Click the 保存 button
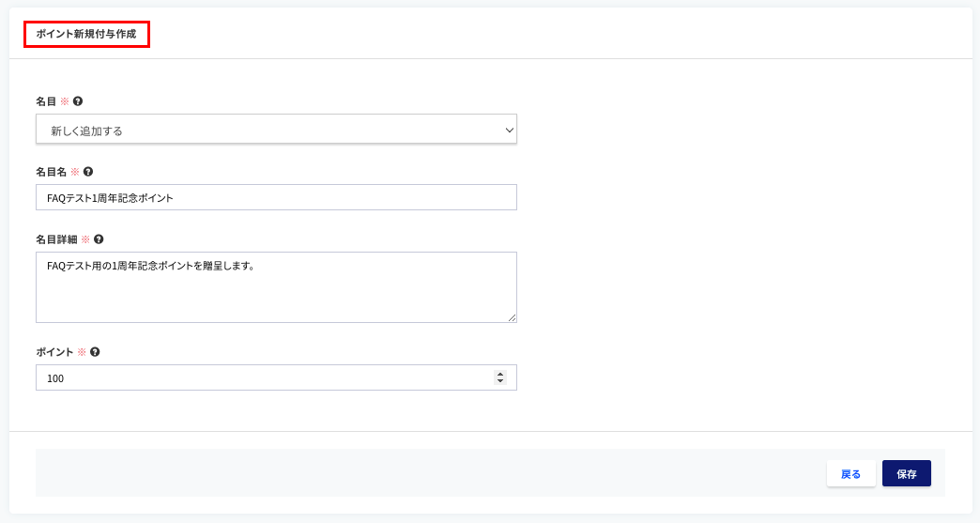 coord(906,473)
